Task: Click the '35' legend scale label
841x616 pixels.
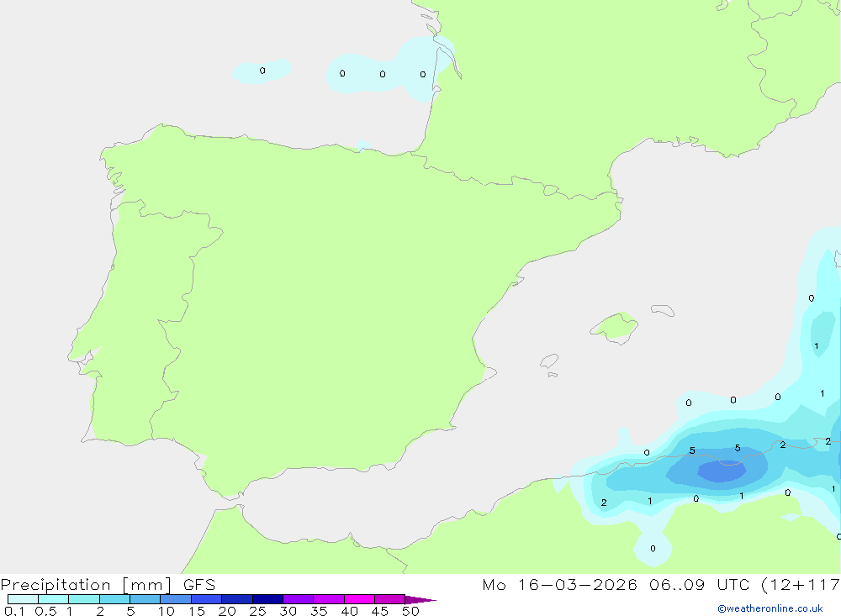Action: point(319,611)
